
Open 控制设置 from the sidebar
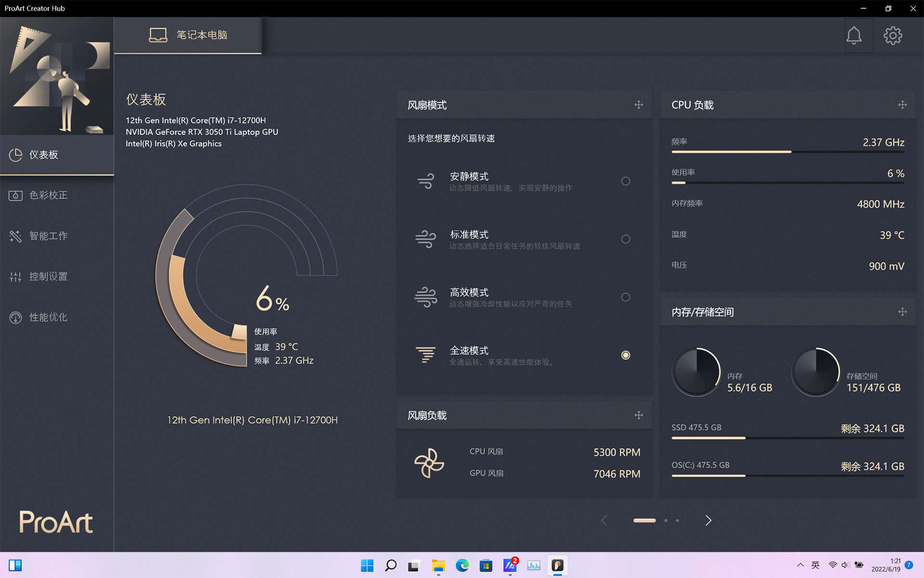click(x=48, y=276)
